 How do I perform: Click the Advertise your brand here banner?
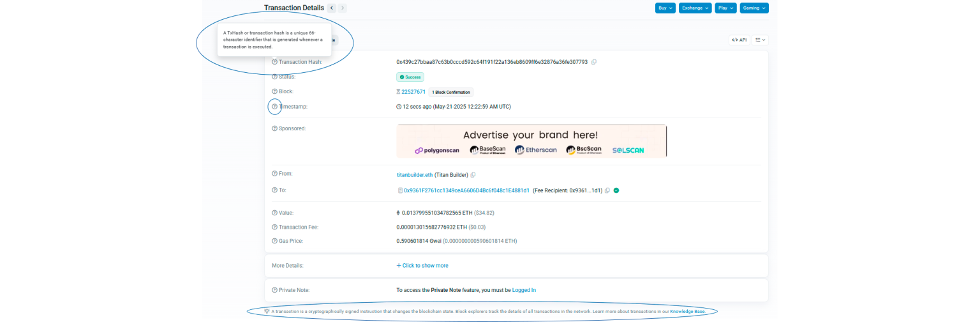(x=531, y=141)
